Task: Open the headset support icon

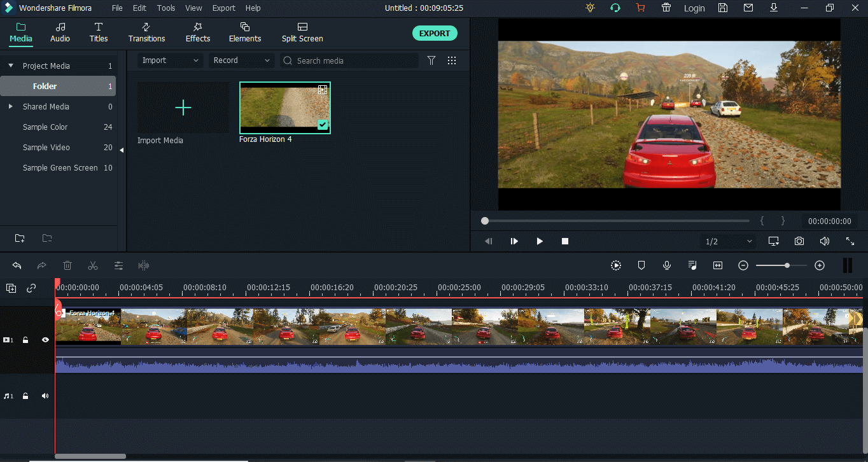Action: tap(615, 8)
